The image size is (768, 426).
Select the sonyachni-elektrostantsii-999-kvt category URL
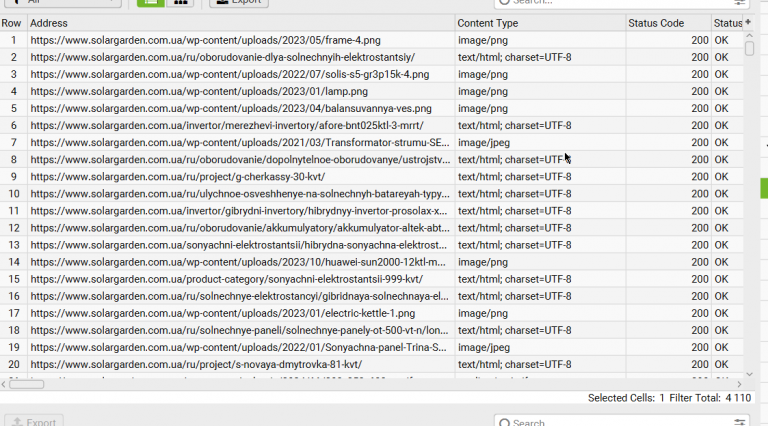pyautogui.click(x=226, y=279)
